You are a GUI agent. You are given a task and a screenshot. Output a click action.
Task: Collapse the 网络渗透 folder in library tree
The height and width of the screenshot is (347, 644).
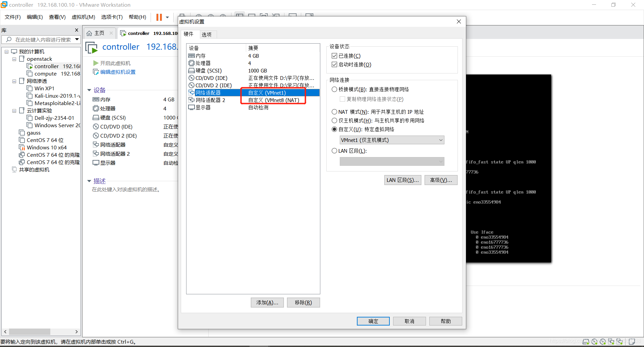click(14, 81)
